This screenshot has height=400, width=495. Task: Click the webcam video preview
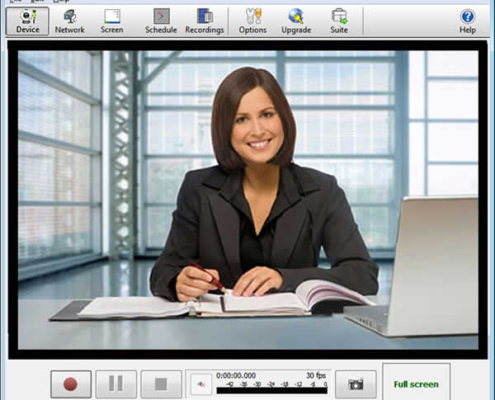[x=248, y=200]
